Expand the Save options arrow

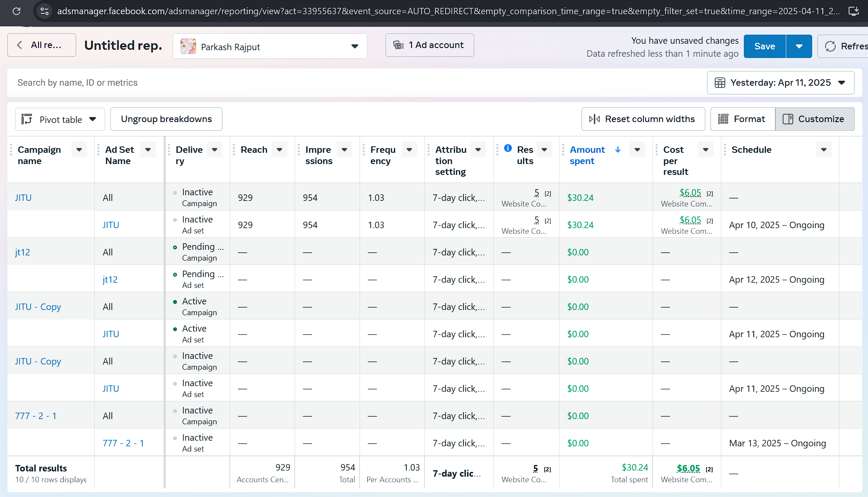coord(799,46)
